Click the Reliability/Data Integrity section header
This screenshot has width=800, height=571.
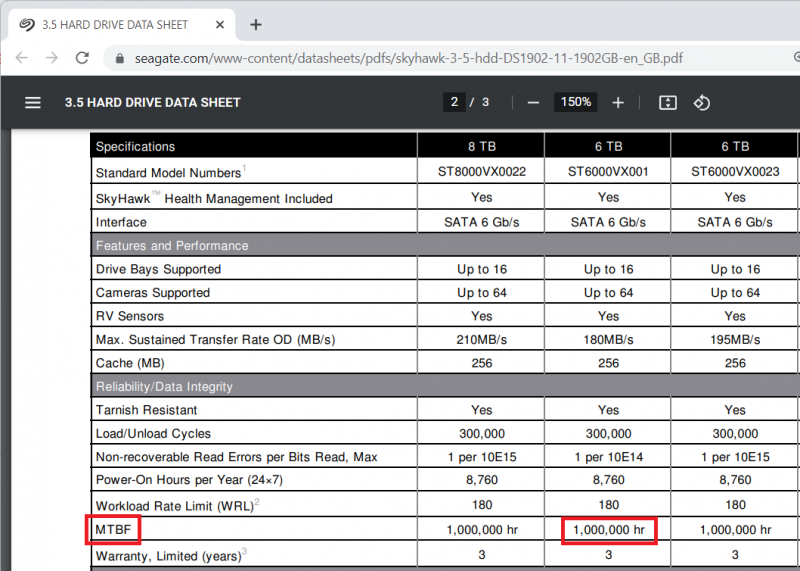(164, 386)
